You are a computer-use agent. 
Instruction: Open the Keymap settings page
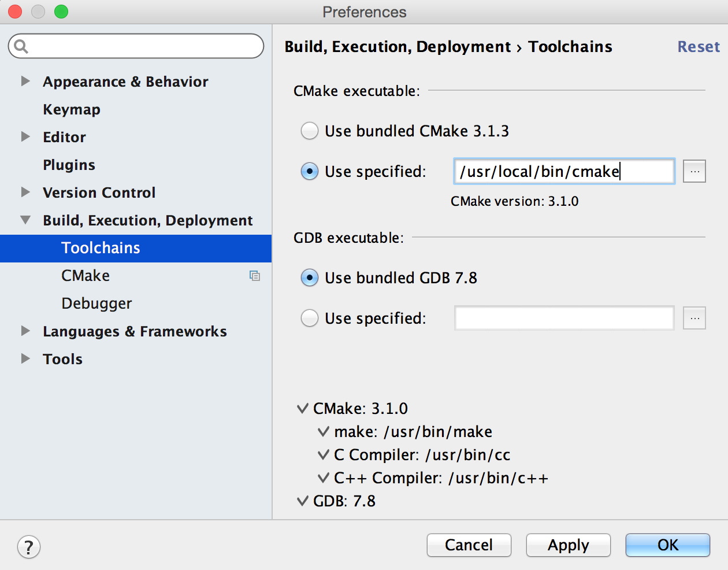72,109
